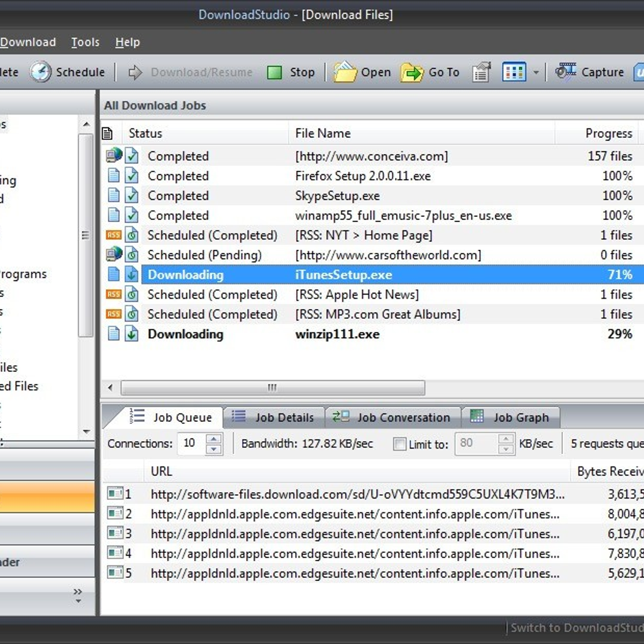This screenshot has width=644, height=644.
Task: Click the file icon for Firefox Setup row
Action: (x=113, y=175)
